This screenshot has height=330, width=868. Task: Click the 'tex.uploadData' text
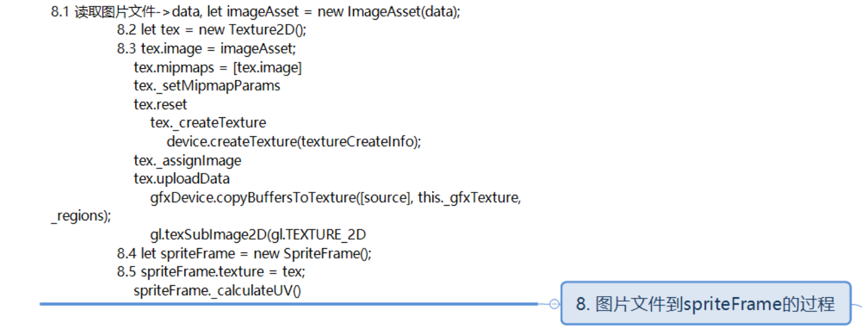click(x=182, y=179)
